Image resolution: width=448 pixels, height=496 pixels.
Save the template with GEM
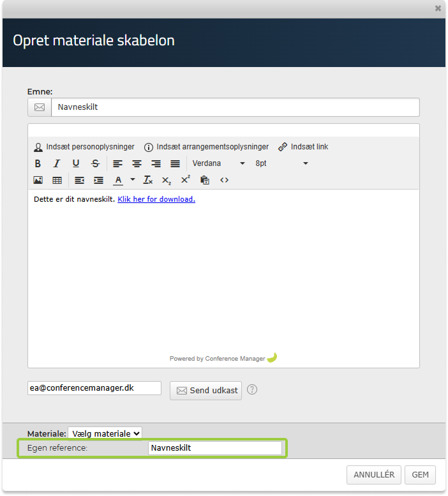coord(420,475)
